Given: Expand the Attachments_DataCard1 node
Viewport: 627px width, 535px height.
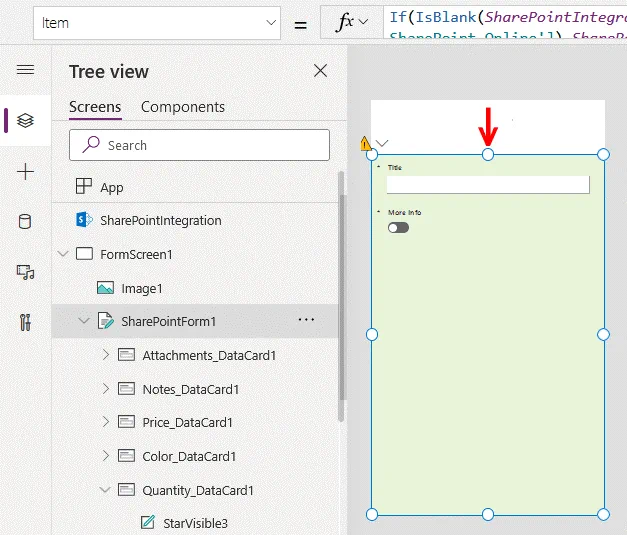Looking at the screenshot, I should point(106,355).
